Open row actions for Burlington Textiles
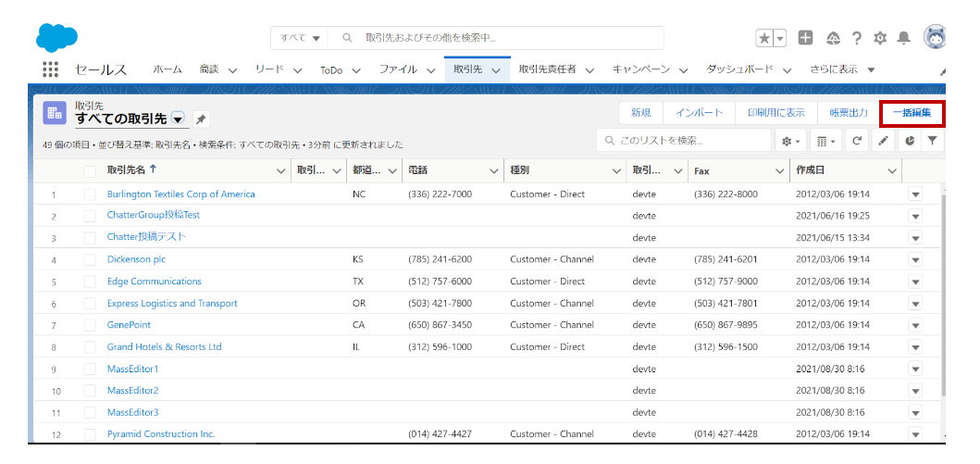 [x=915, y=194]
